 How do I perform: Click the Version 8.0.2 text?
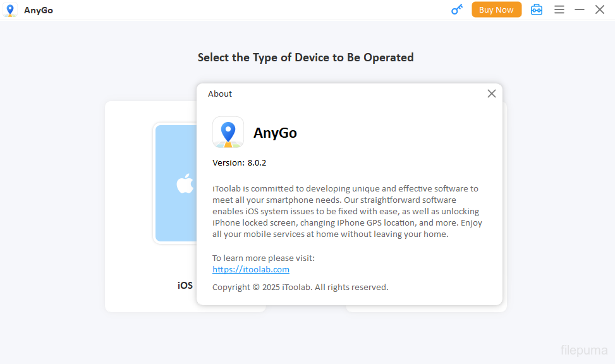coord(239,162)
